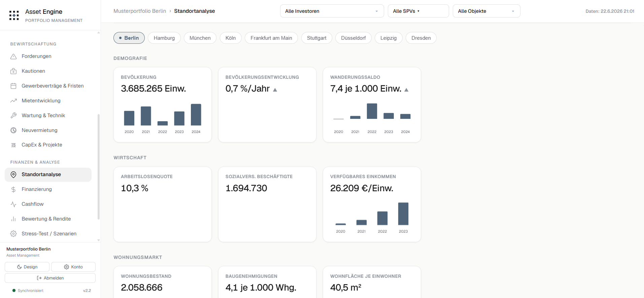
Task: Select the München city filter
Action: [x=200, y=38]
